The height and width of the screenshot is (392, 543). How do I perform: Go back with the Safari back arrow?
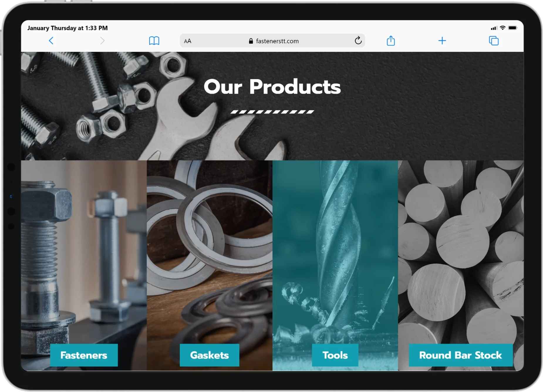(51, 40)
